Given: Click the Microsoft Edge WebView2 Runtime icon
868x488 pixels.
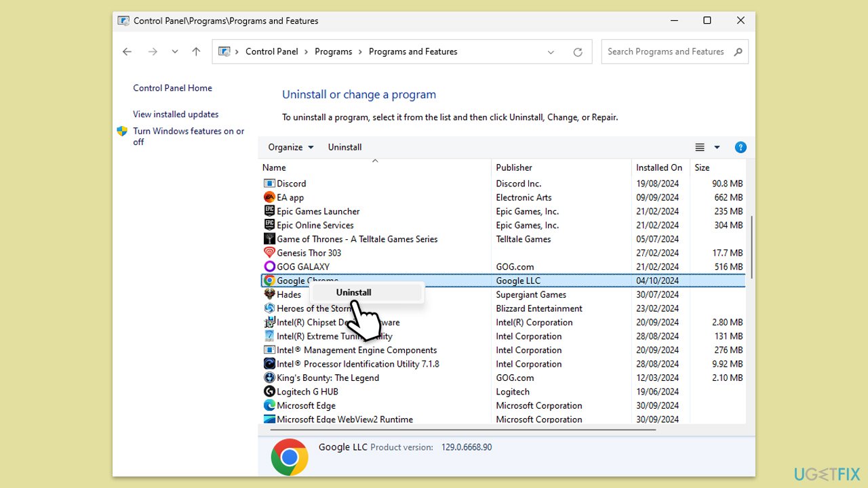Looking at the screenshot, I should coord(269,420).
